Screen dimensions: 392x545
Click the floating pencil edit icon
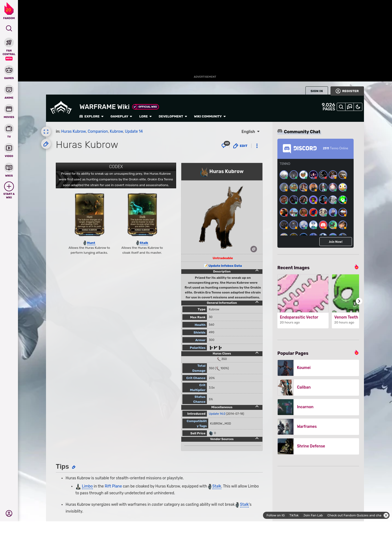coord(46,144)
